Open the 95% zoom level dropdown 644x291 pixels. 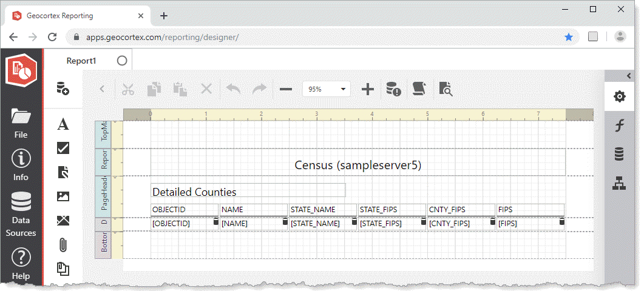click(326, 89)
